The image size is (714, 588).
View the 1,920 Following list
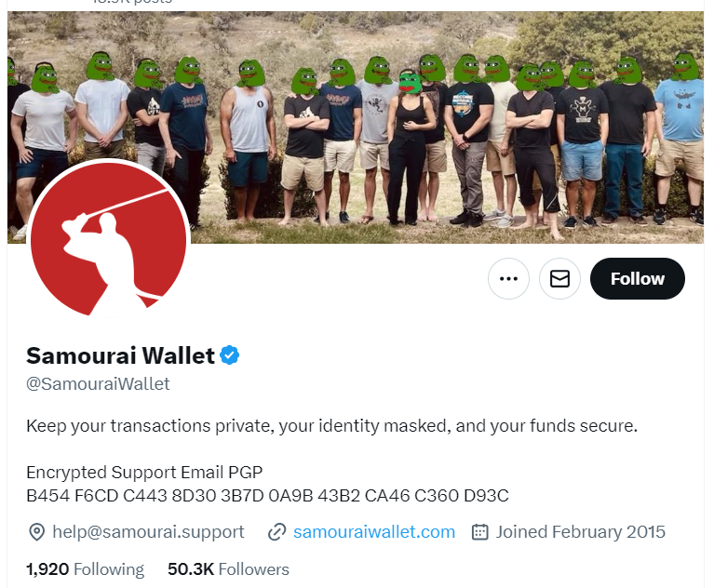pyautogui.click(x=85, y=569)
